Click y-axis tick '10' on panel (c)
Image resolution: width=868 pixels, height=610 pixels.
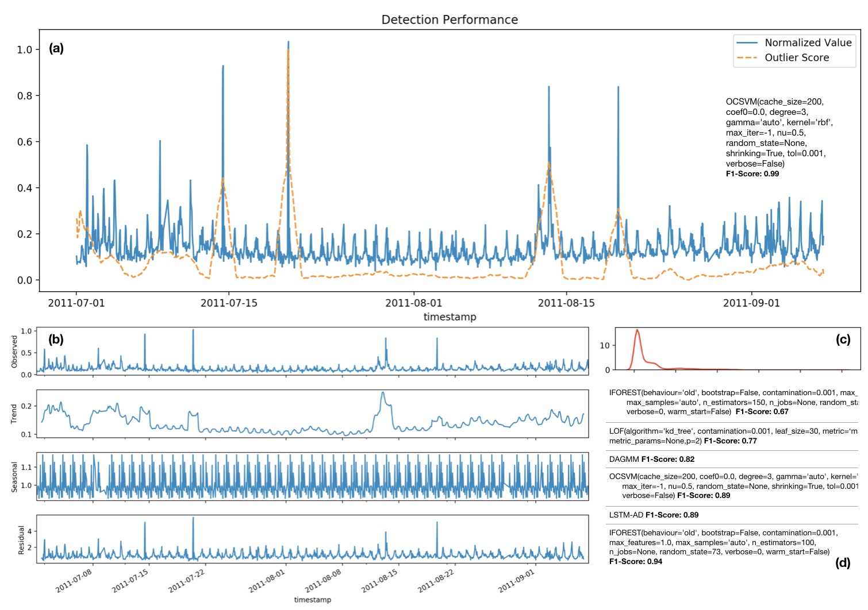(604, 346)
